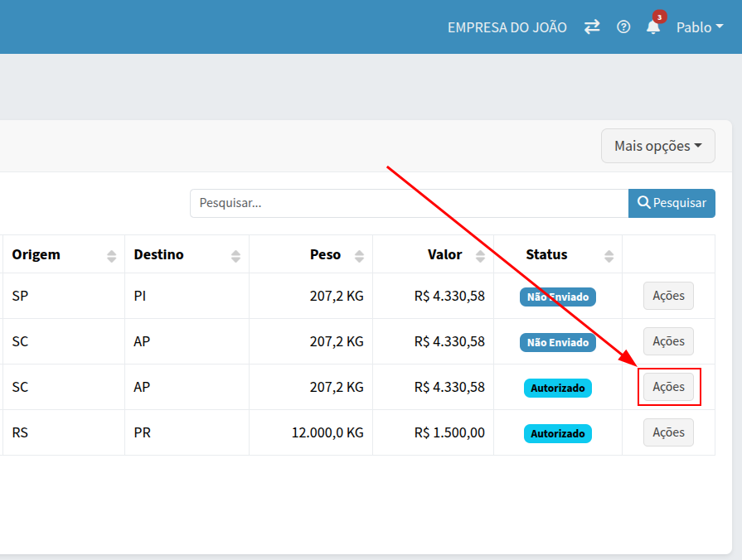Sort by Destino using sort arrows
This screenshot has width=742, height=560.
coord(235,256)
